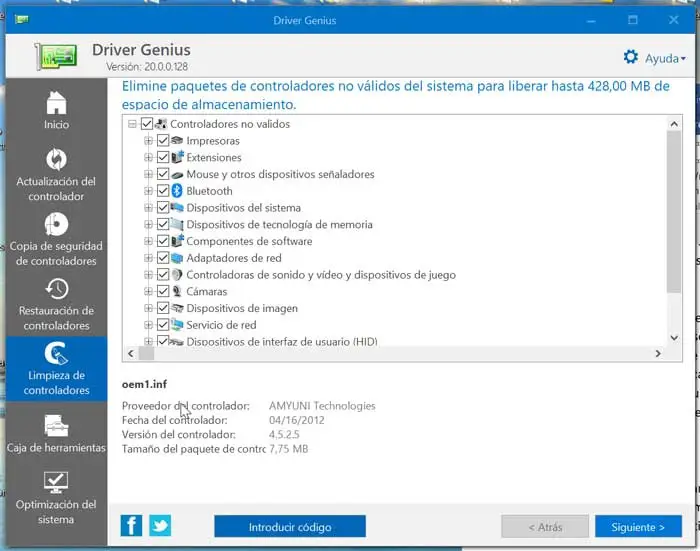Expand the Impresoras node
This screenshot has width=700, height=551.
click(148, 141)
